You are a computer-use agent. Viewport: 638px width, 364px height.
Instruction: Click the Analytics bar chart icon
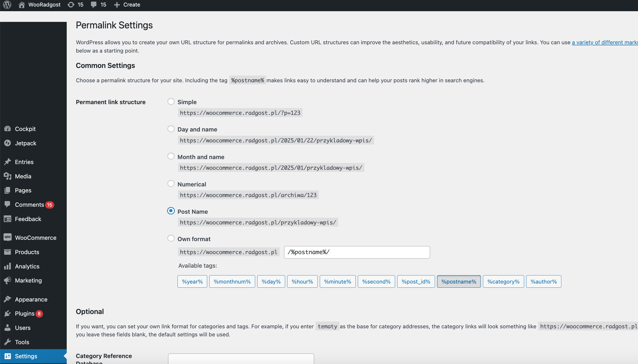pyautogui.click(x=8, y=266)
